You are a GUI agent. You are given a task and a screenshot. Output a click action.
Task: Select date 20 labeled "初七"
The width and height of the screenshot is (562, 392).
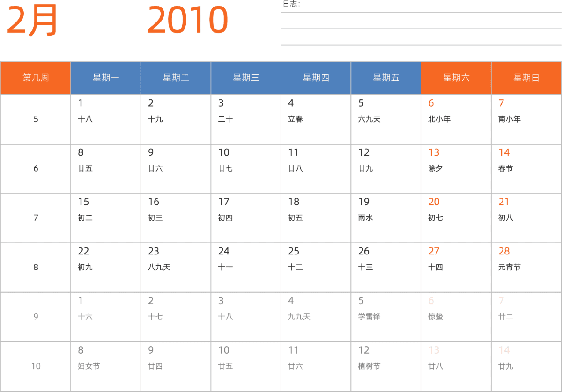(456, 218)
